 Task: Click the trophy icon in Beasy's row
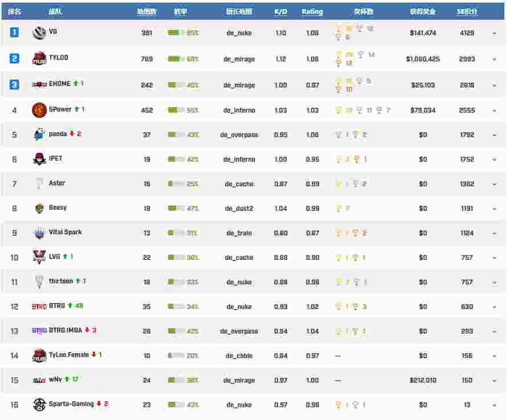click(338, 208)
